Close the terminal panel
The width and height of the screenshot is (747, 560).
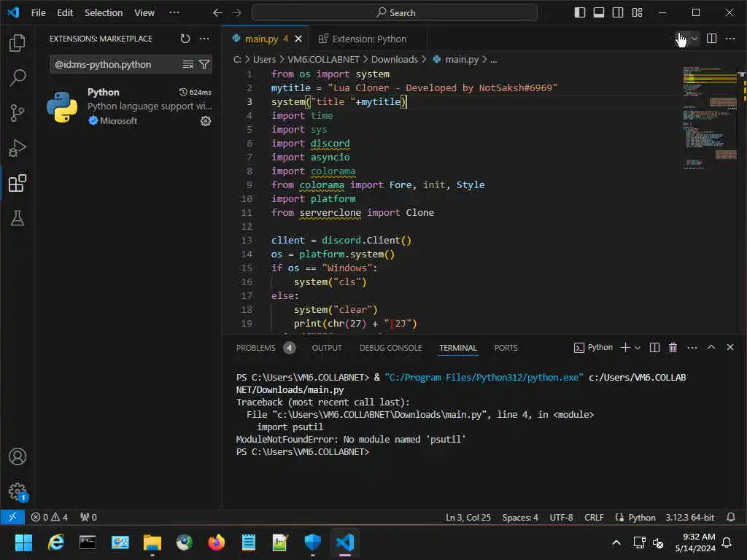click(730, 348)
